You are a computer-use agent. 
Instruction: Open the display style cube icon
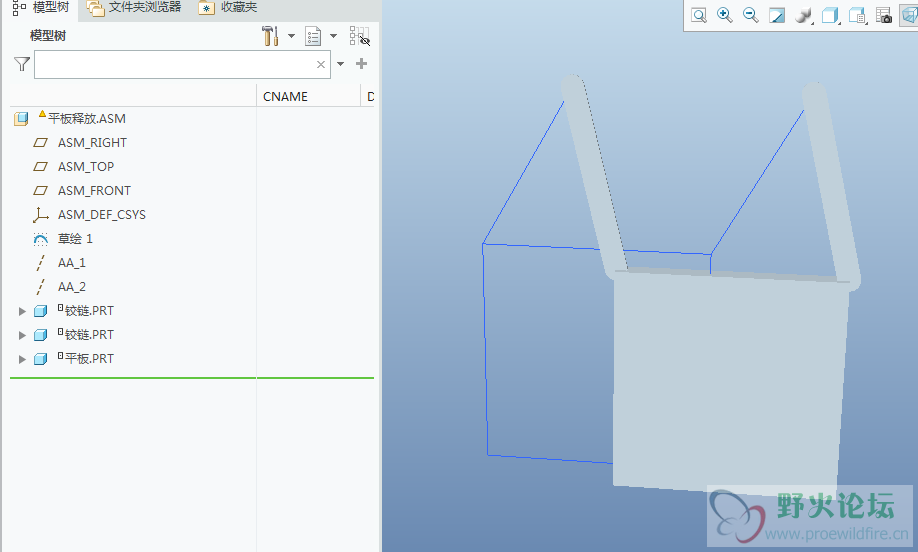point(830,15)
